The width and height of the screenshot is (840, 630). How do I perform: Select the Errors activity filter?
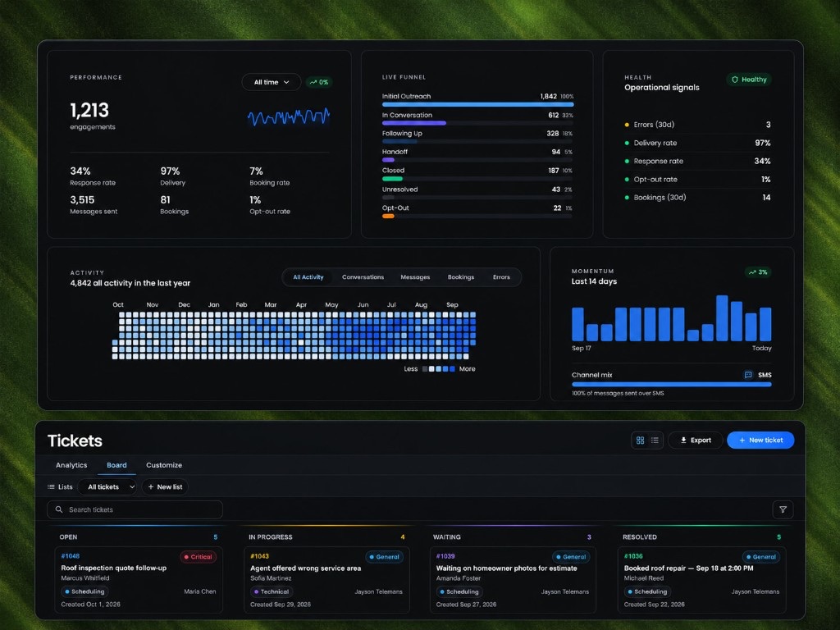[x=501, y=277]
